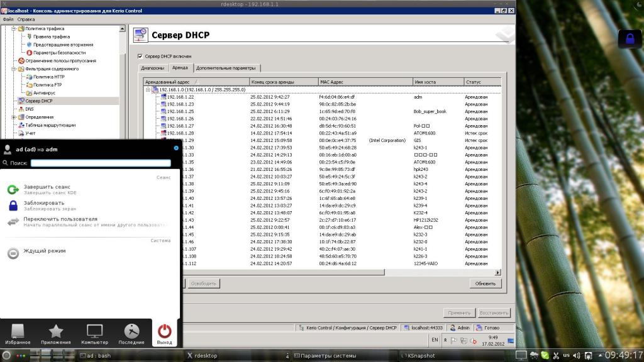Switch to the Аренда tab
Screen dimensions: 644x362
point(180,68)
